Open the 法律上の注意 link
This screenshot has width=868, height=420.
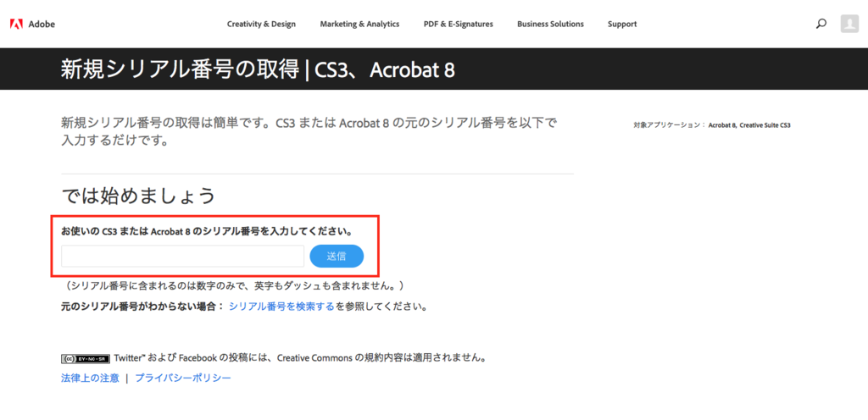(90, 378)
